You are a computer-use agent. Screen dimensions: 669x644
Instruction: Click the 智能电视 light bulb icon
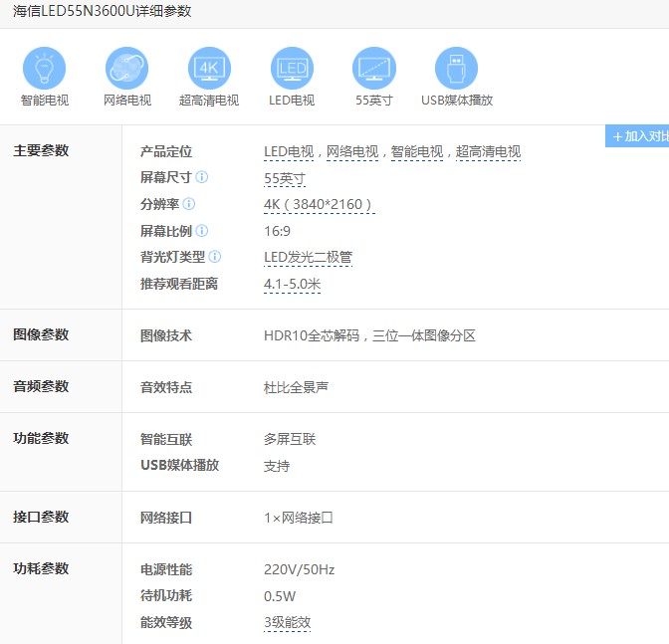pyautogui.click(x=45, y=69)
